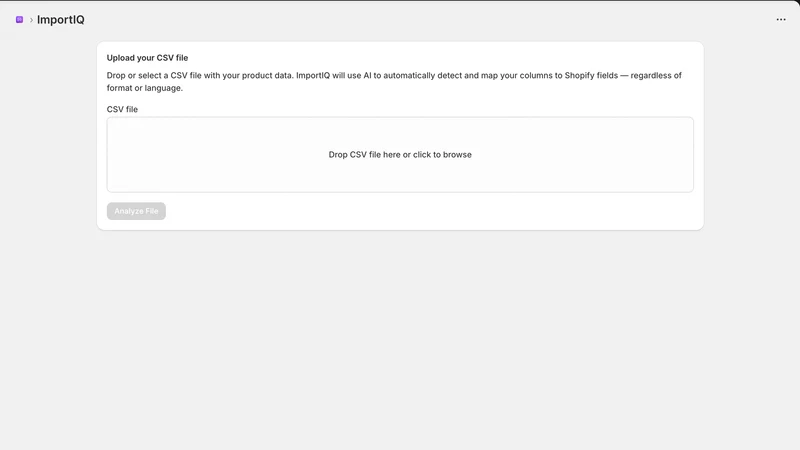The width and height of the screenshot is (800, 450).
Task: Click the "Upload your CSV file" heading
Action: coord(147,58)
